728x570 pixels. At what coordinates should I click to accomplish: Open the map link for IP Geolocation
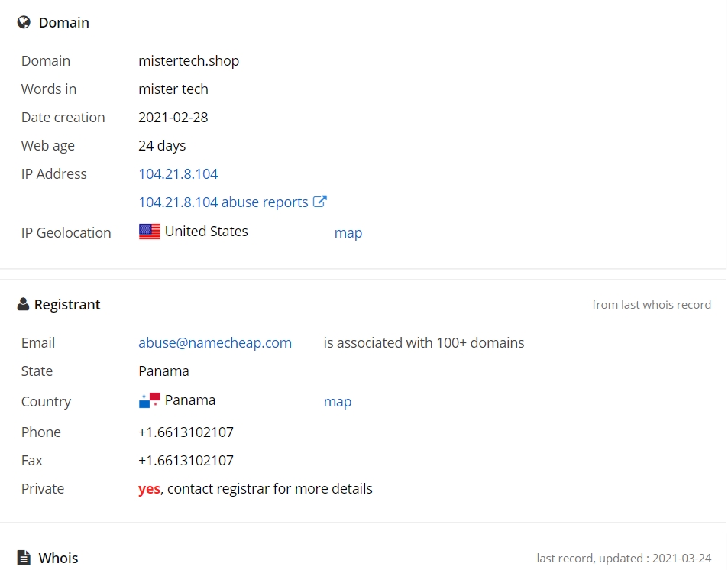click(x=348, y=232)
